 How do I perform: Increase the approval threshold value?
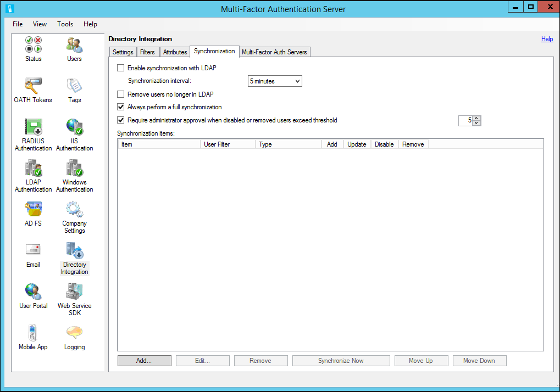coord(476,117)
